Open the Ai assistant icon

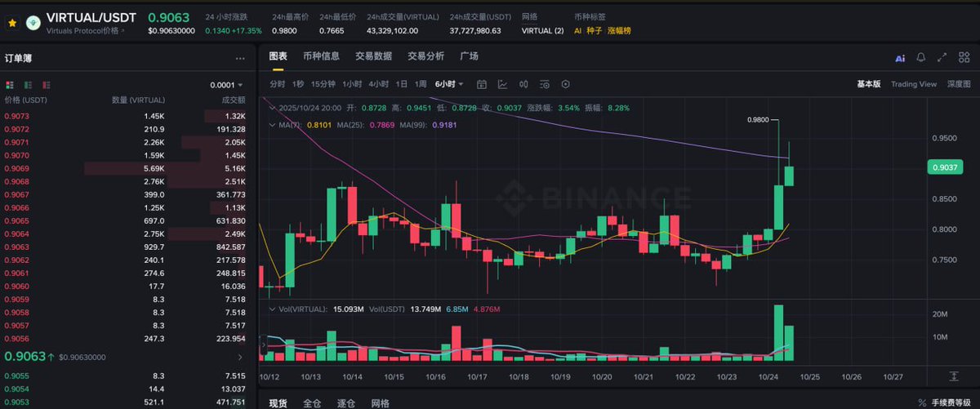pyautogui.click(x=900, y=58)
